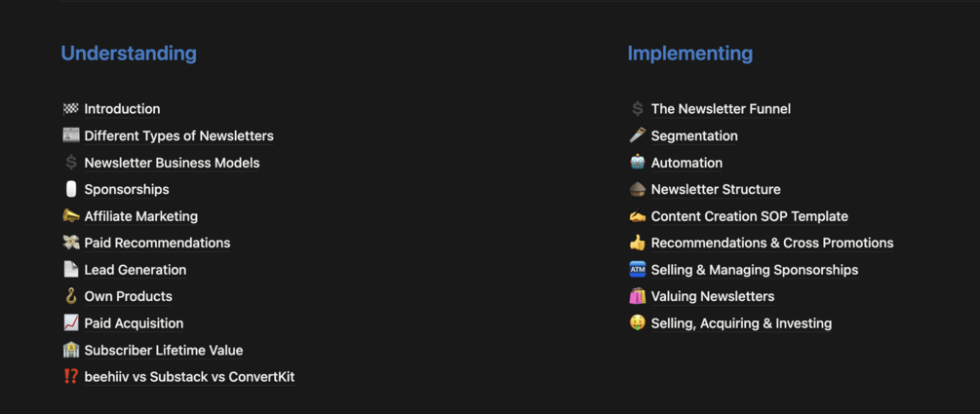The width and height of the screenshot is (980, 414).
Task: Click the thumbs-up icon beside Recommendations & Cross Promotions
Action: (637, 243)
